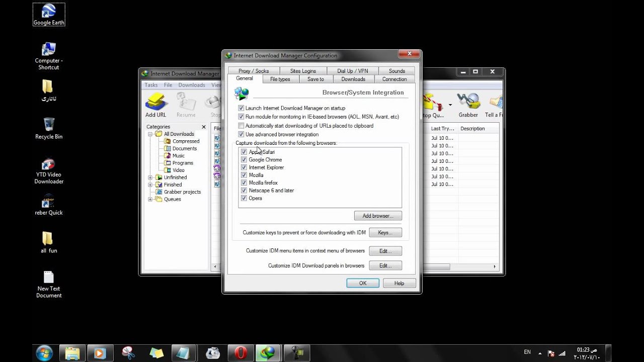The image size is (644, 362).
Task: Click the right scroll arrow of IDM list
Action: pyautogui.click(x=495, y=266)
